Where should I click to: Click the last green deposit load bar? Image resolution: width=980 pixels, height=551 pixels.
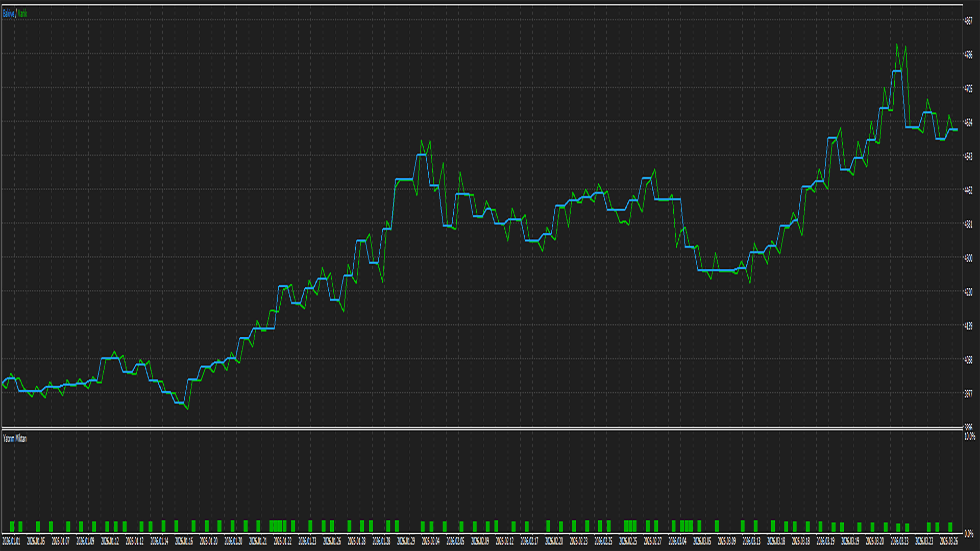pyautogui.click(x=950, y=527)
